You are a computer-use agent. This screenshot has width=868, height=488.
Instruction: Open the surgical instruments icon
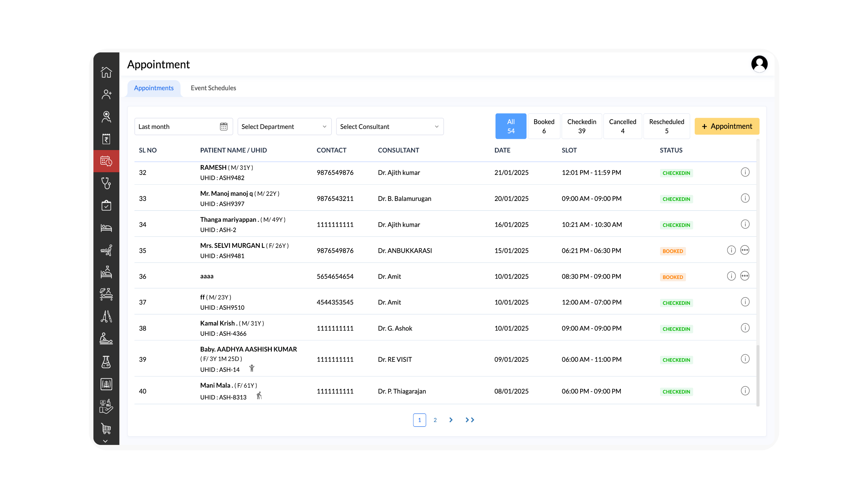(x=106, y=317)
